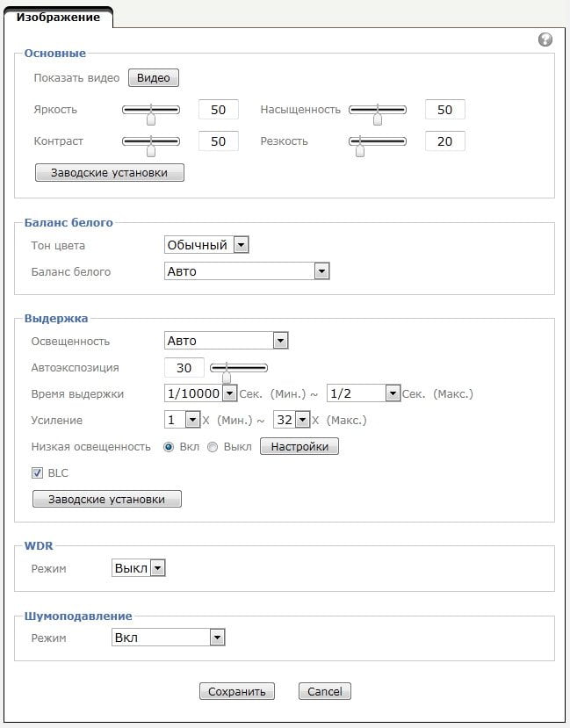Open maximum shutter time 1/2 dropdown
This screenshot has width=570, height=728.
point(364,393)
